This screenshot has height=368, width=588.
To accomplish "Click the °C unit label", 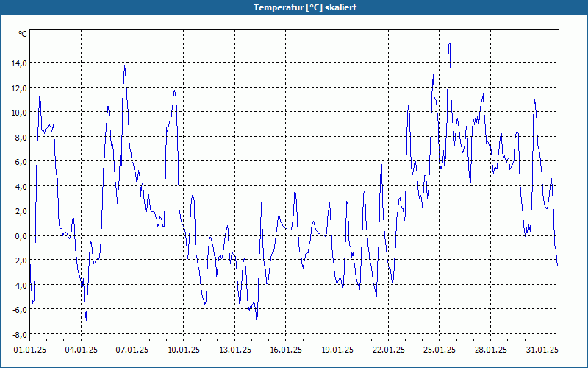I will point(23,34).
